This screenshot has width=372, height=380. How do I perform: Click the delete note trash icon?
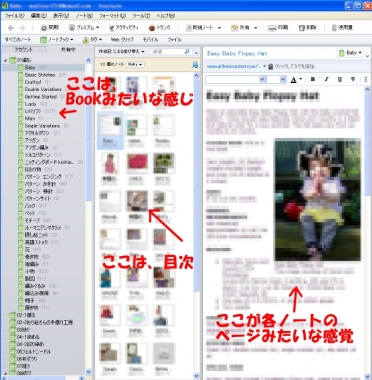[302, 28]
